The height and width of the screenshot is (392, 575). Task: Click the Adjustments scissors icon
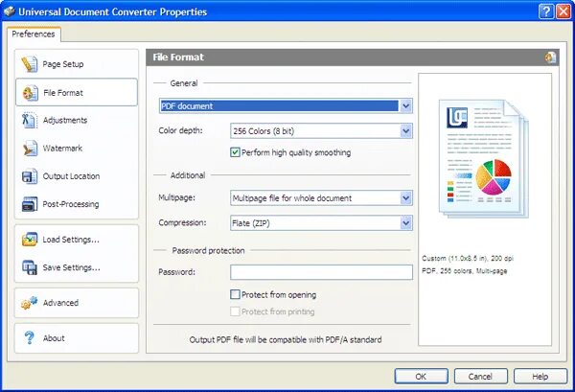click(29, 120)
